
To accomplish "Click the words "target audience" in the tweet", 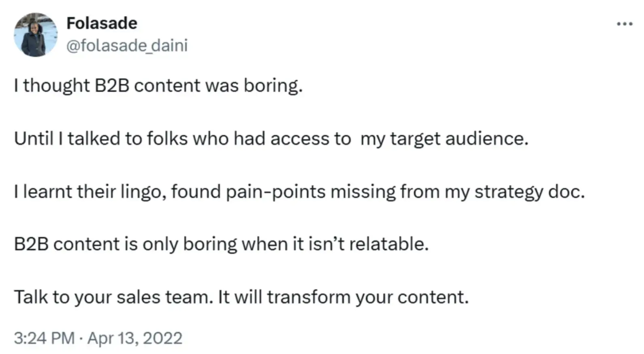I will coord(459,139).
